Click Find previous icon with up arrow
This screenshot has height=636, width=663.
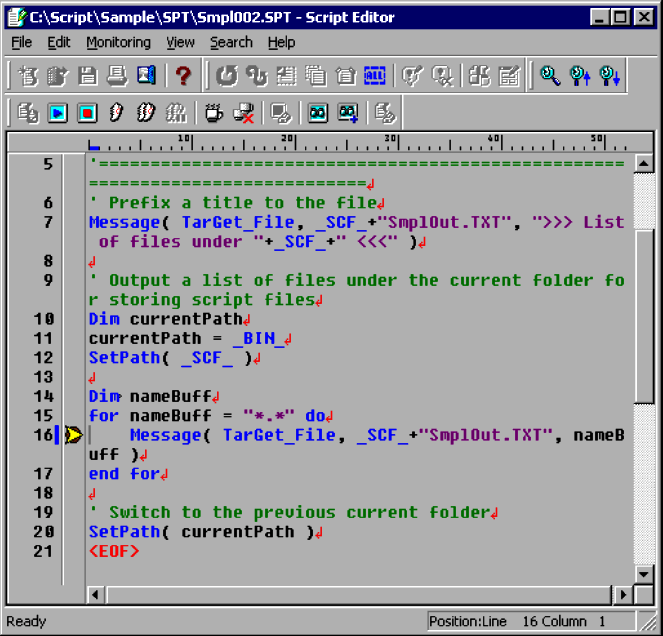[580, 76]
